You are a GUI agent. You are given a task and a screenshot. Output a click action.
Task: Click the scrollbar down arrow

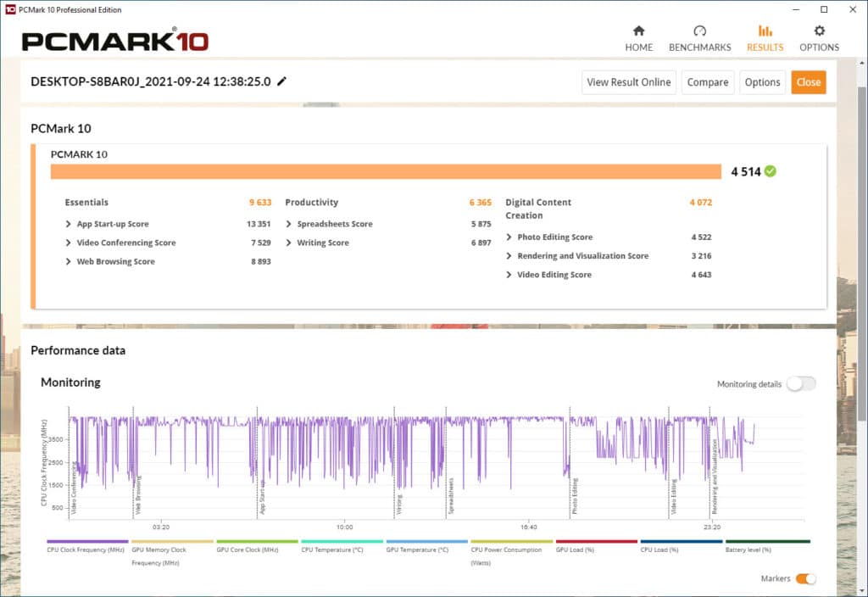point(862,590)
